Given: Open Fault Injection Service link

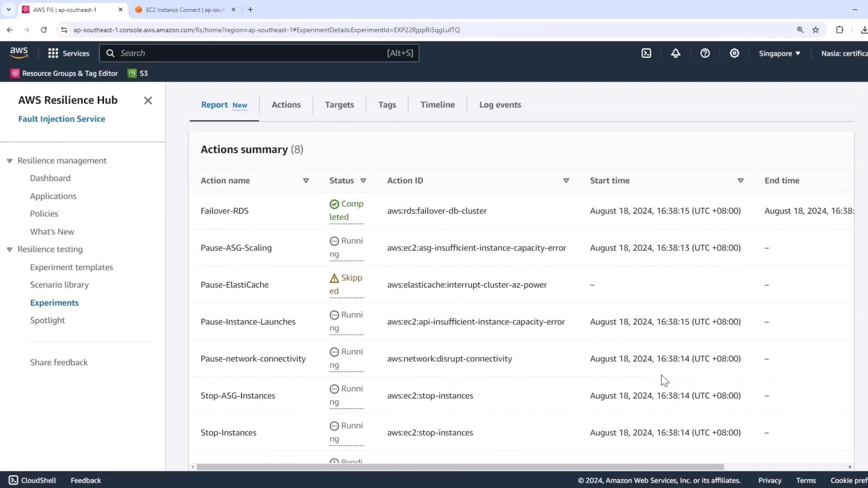Looking at the screenshot, I should tap(61, 119).
